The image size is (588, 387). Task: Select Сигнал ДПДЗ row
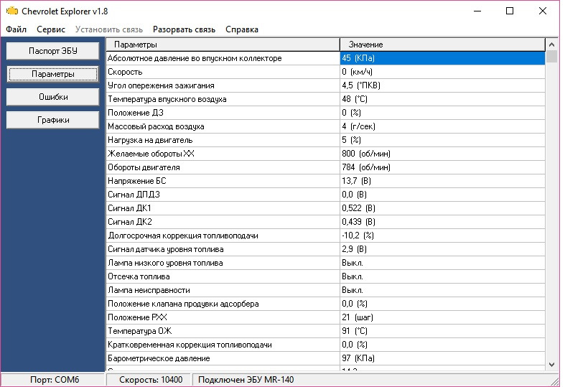click(325, 195)
